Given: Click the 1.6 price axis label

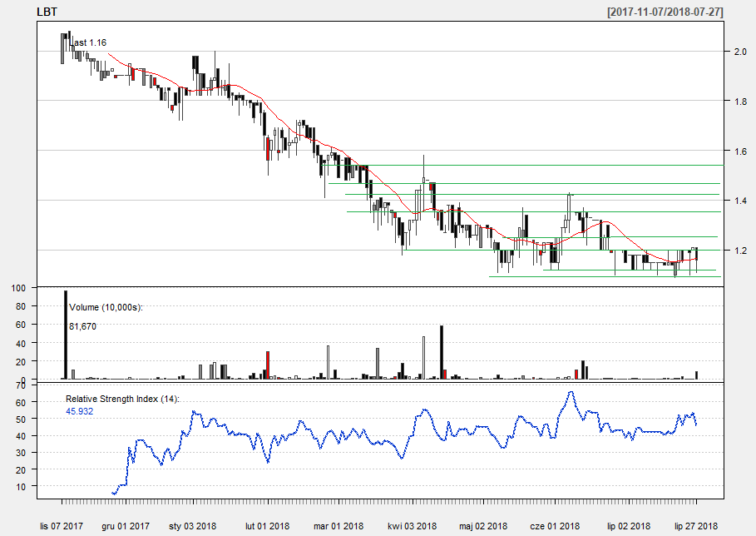Looking at the screenshot, I should pos(741,151).
